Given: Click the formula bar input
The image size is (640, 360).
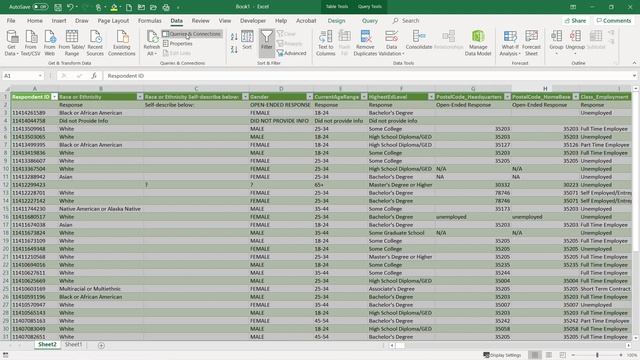Looking at the screenshot, I should pyautogui.click(x=367, y=76).
